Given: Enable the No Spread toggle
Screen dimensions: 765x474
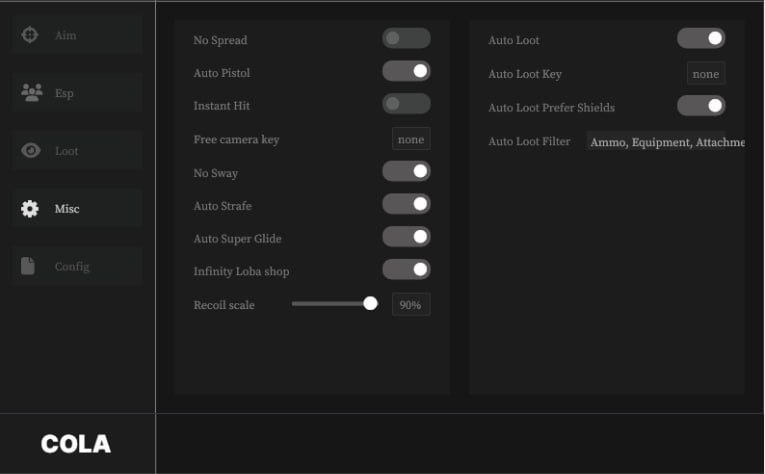Looking at the screenshot, I should [406, 39].
